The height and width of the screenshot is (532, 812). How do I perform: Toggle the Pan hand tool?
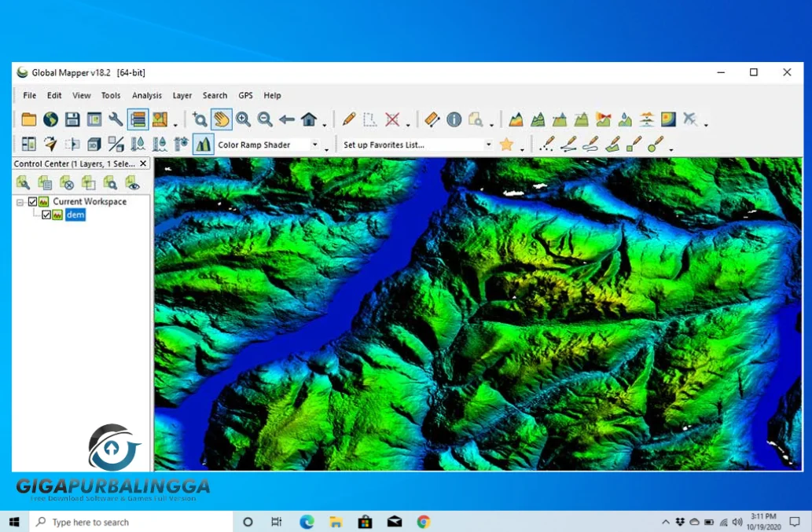pos(221,119)
